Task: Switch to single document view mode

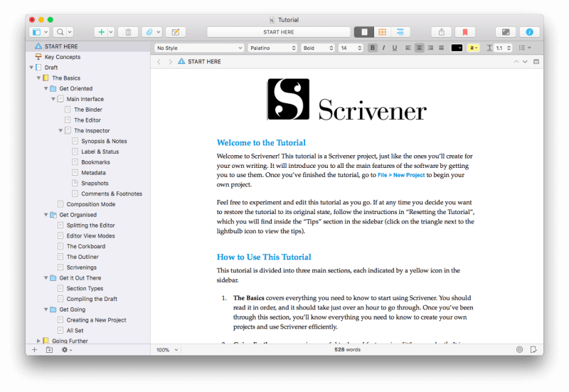Action: point(364,32)
